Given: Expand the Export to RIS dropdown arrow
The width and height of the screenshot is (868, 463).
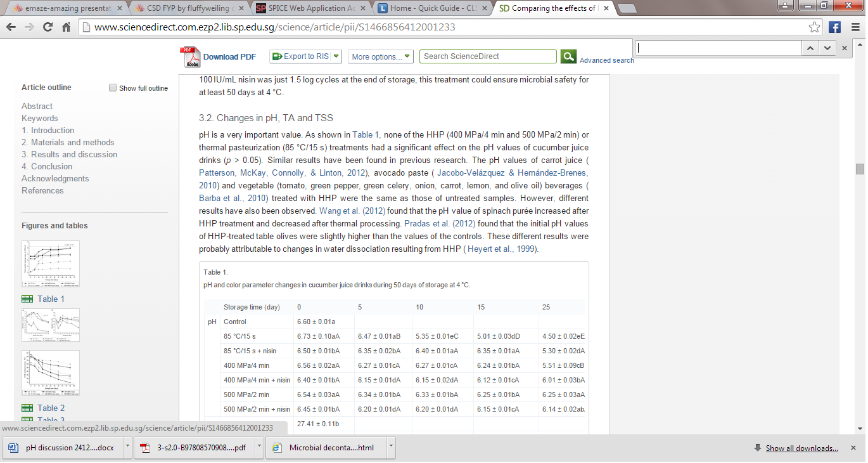Looking at the screenshot, I should [336, 56].
